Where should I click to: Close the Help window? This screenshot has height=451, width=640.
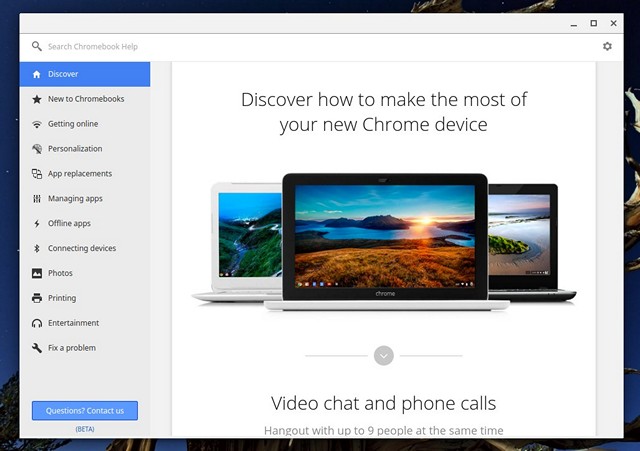click(613, 23)
